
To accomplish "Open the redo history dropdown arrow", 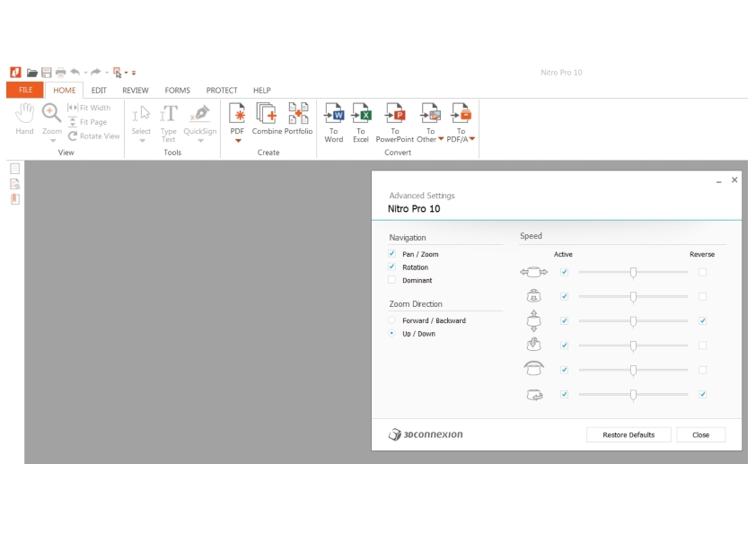I will click(107, 73).
